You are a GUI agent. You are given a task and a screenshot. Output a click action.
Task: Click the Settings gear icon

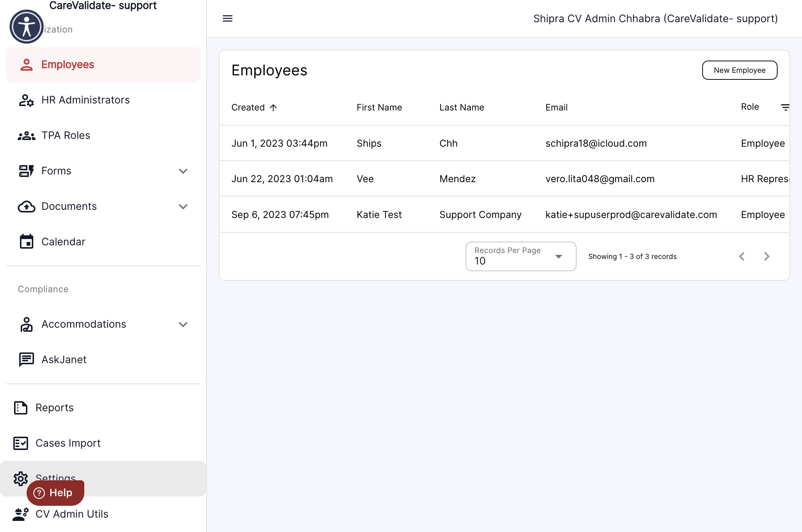point(21,479)
